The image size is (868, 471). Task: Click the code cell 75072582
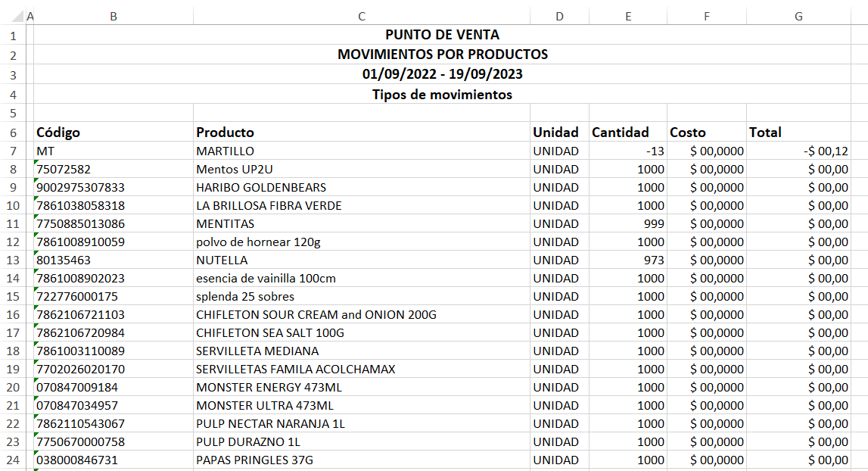click(x=114, y=169)
